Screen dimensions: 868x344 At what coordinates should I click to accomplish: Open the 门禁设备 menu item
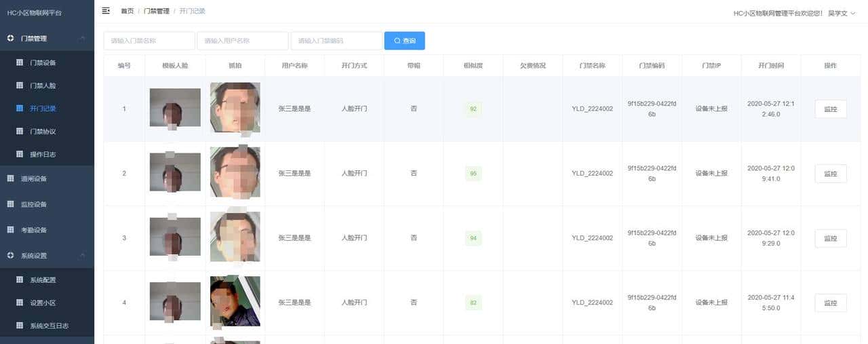(x=47, y=62)
